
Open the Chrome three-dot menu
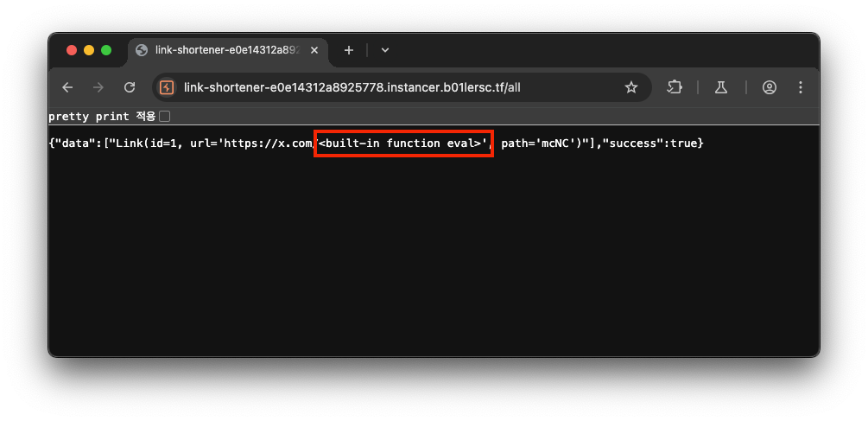point(801,87)
